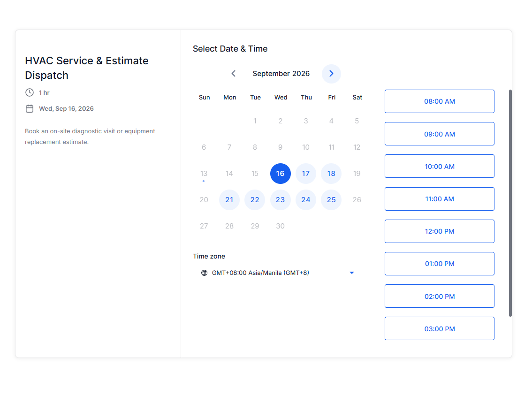This screenshot has height=411, width=532.
Task: Click unavailable date 1
Action: coord(255,121)
